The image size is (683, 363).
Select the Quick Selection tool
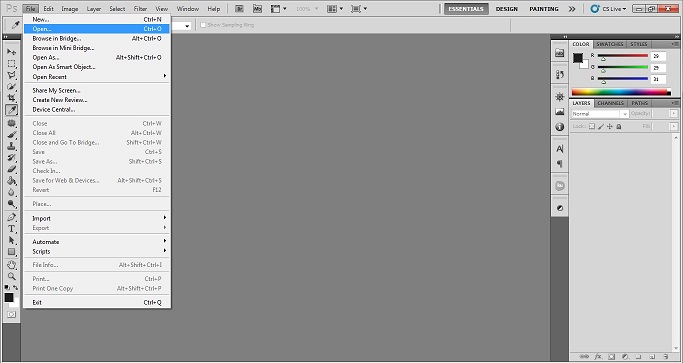(x=11, y=87)
